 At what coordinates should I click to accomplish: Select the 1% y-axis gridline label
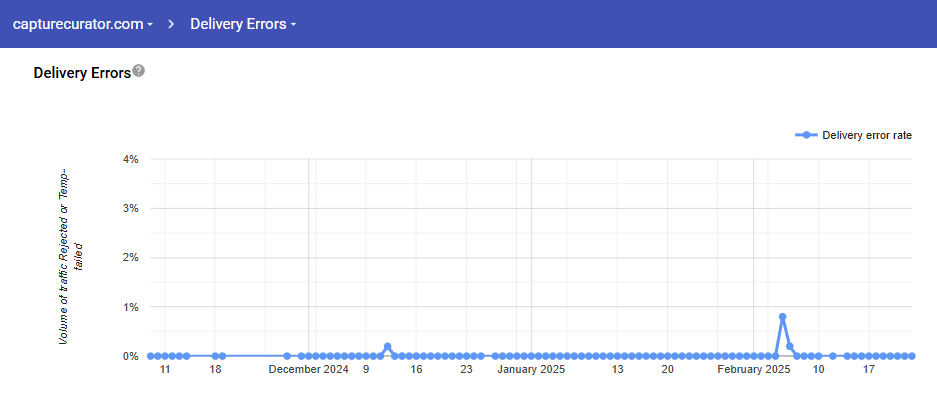[x=130, y=307]
